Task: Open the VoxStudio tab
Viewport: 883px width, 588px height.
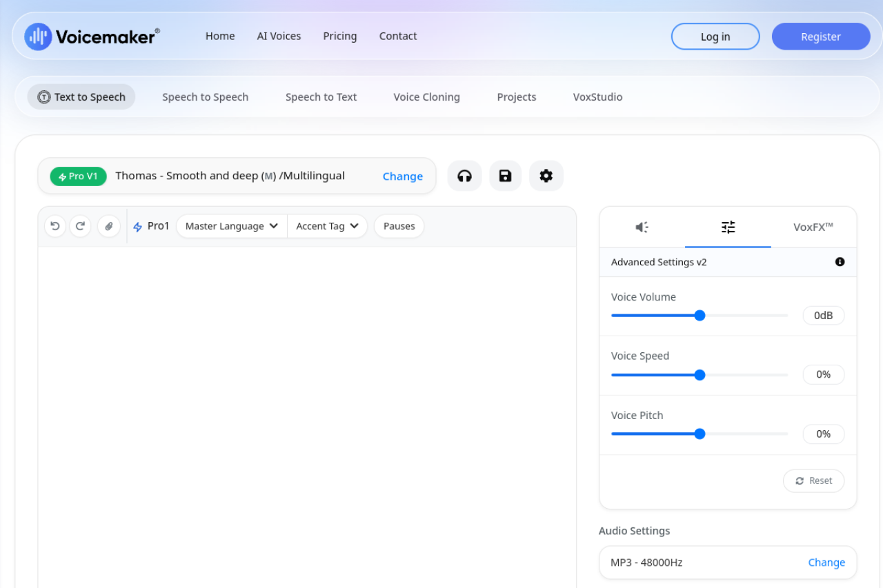Action: point(598,97)
